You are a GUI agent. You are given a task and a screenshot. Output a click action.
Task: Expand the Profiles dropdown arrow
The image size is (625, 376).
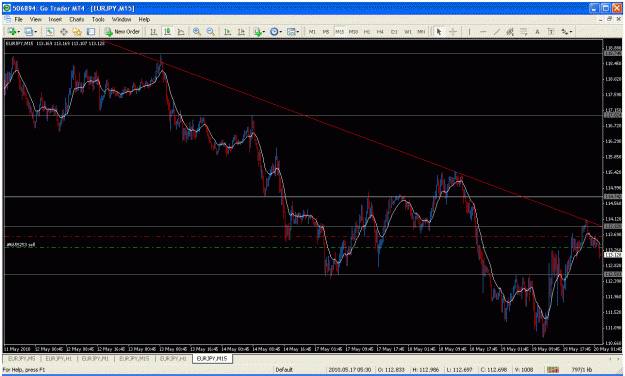[x=35, y=32]
